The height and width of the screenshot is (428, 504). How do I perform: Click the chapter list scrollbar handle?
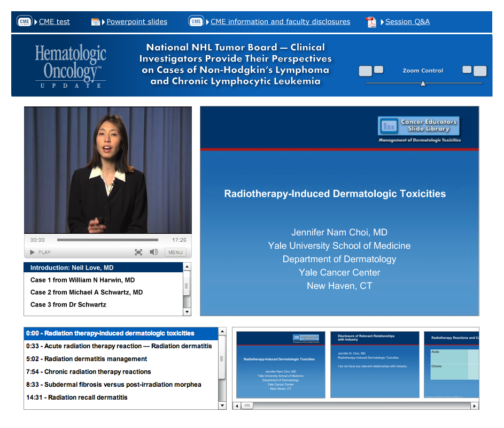tap(222, 357)
